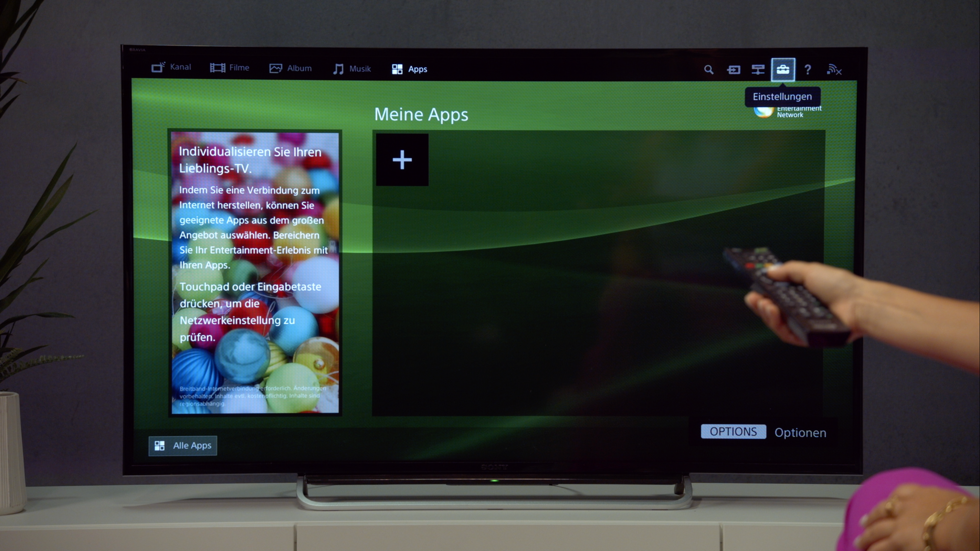Navigate to Musik menu section
Viewport: 980px width, 551px height.
pyautogui.click(x=351, y=69)
